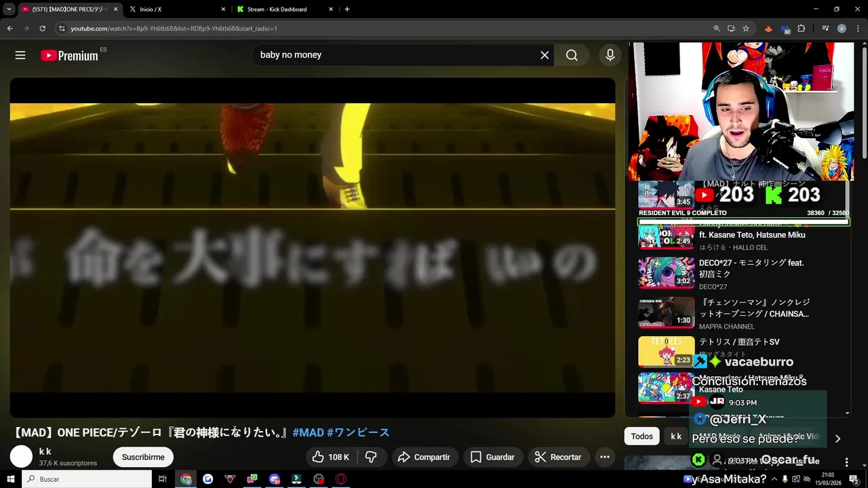Go back in browser history
Viewport: 868px width, 488px height.
click(9, 28)
